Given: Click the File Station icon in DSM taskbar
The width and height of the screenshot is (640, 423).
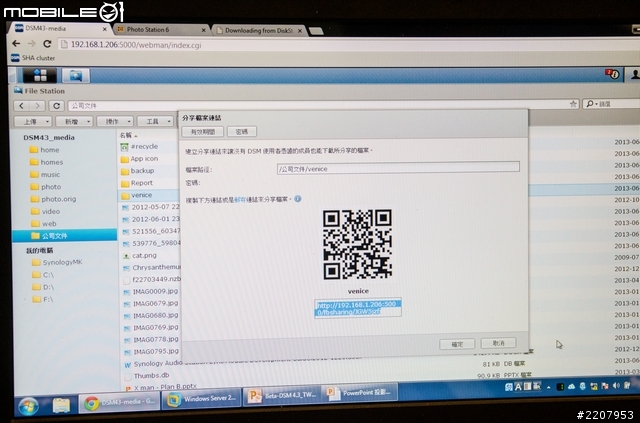Looking at the screenshot, I should click(x=76, y=76).
